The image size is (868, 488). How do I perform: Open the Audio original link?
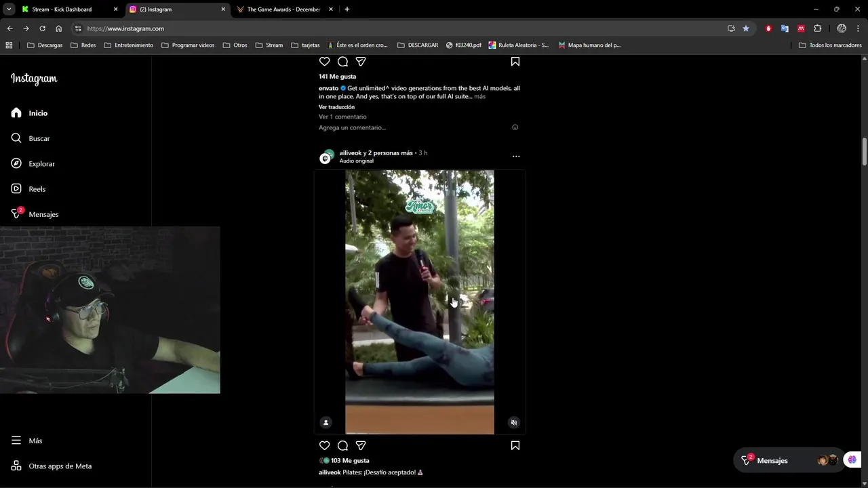(357, 161)
